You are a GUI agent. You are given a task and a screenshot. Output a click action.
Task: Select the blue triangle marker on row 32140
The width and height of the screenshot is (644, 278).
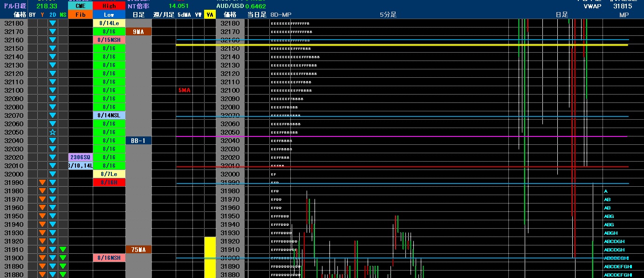click(53, 57)
